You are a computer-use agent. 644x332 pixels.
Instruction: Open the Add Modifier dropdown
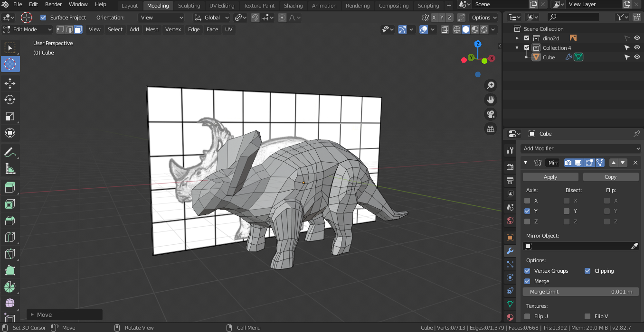tap(581, 148)
